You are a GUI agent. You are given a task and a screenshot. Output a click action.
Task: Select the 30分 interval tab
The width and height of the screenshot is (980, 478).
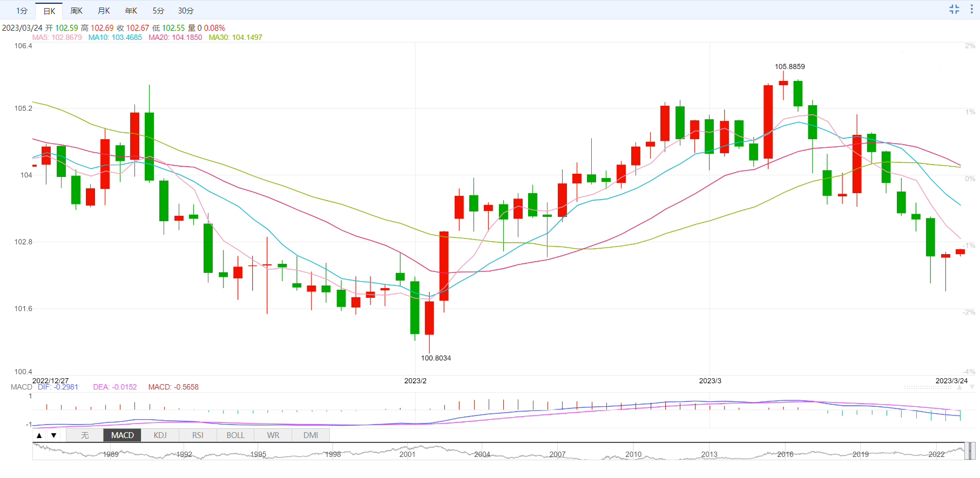[186, 11]
